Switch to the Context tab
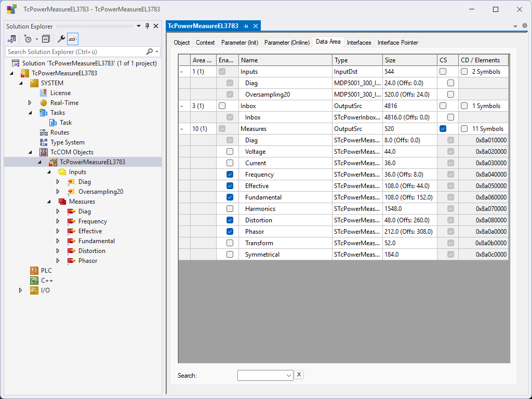Screen dimensions: 532x399 205,43
